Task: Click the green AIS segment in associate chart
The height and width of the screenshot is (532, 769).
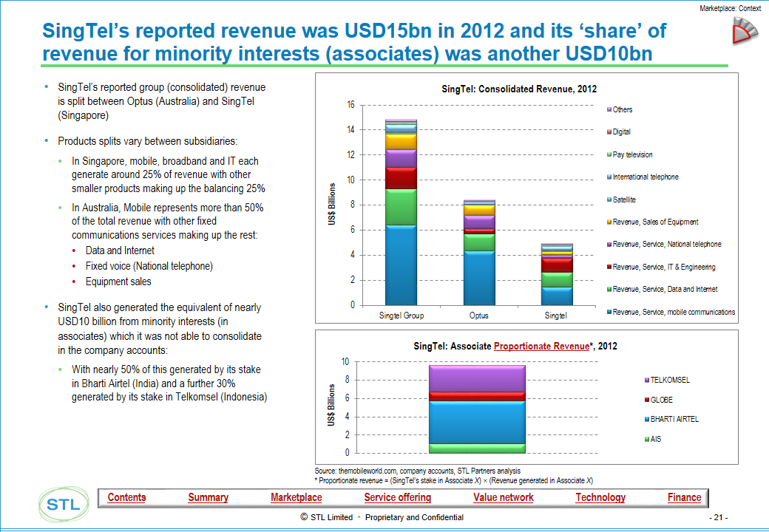Action: [477, 449]
